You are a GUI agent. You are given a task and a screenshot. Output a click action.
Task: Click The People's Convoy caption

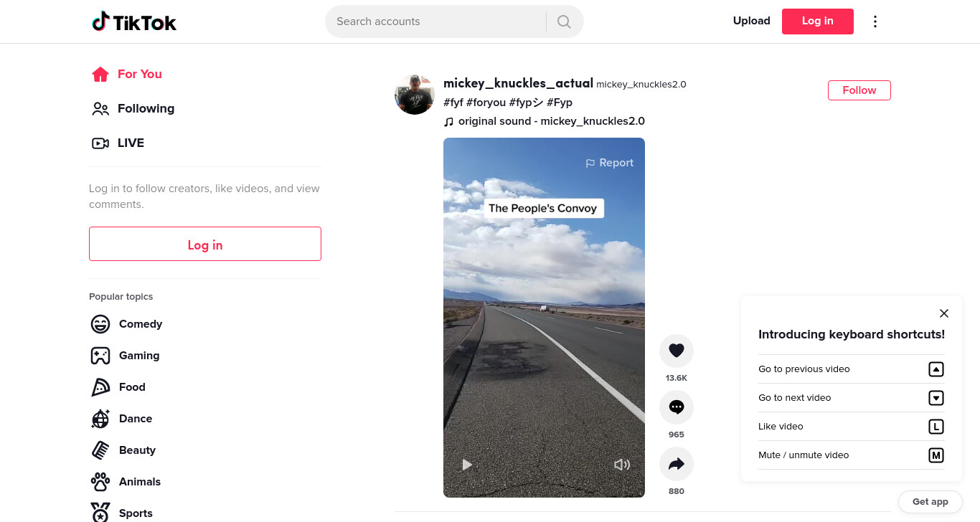point(543,208)
